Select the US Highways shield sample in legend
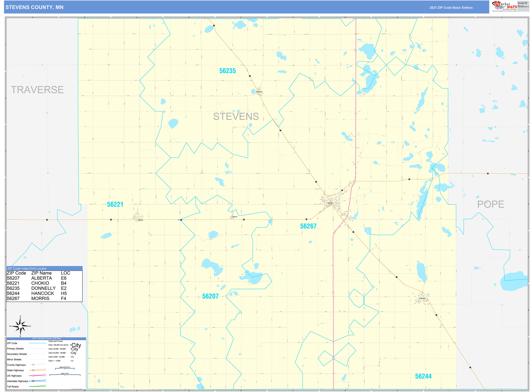Screen dimensions: 532x392 [x=33, y=376]
